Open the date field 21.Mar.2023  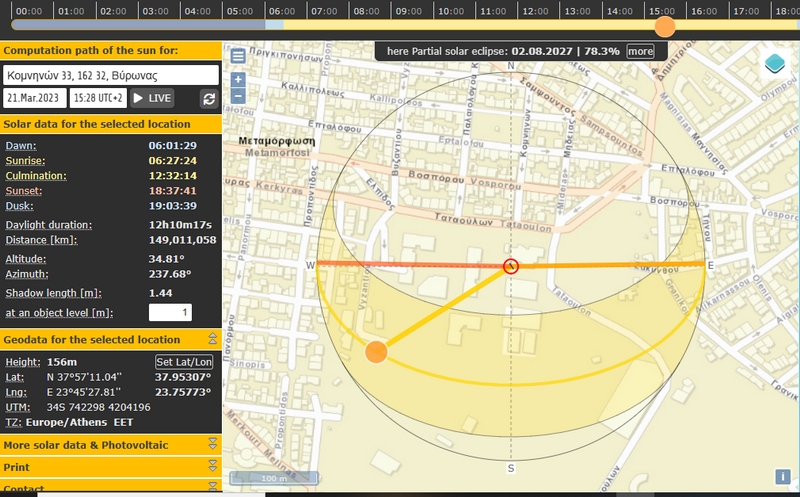[x=35, y=98]
